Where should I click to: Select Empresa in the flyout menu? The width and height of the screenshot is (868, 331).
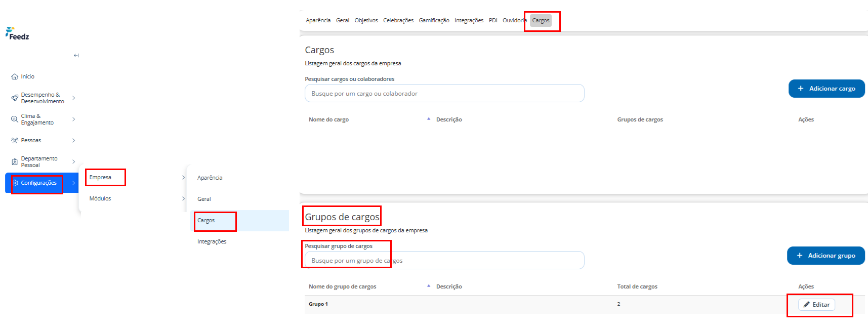100,177
